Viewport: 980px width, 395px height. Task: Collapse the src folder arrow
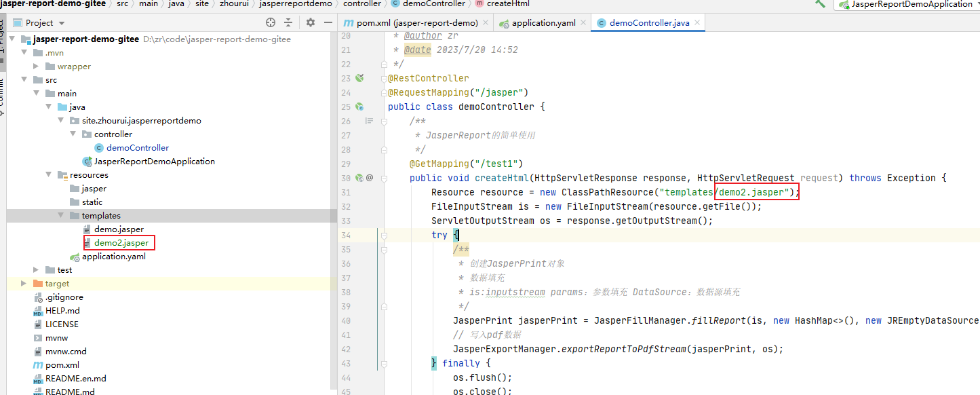pyautogui.click(x=24, y=79)
